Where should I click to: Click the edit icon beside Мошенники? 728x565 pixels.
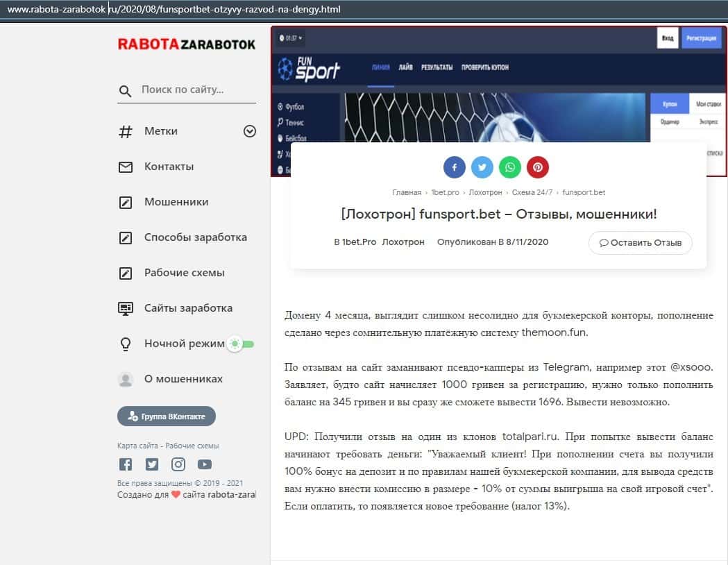pyautogui.click(x=126, y=203)
